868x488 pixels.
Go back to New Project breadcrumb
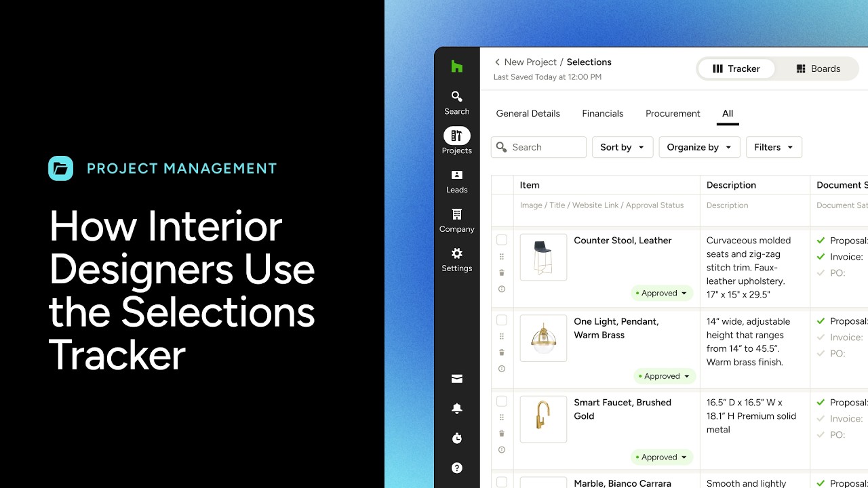point(530,62)
